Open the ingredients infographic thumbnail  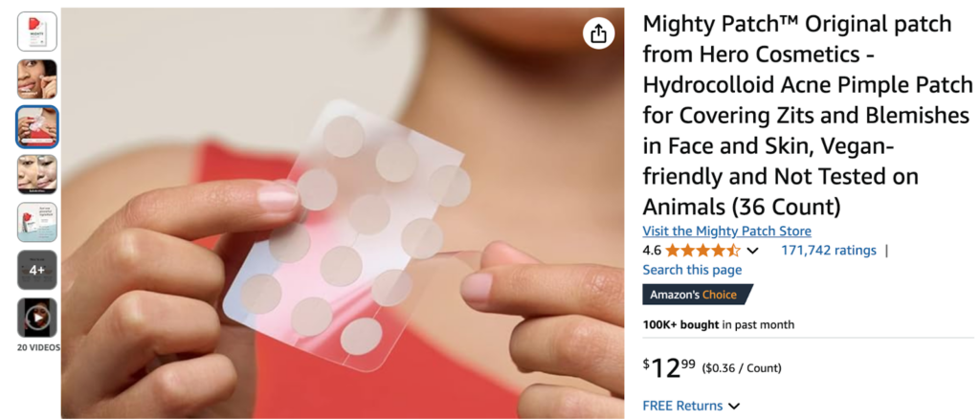coord(37,222)
